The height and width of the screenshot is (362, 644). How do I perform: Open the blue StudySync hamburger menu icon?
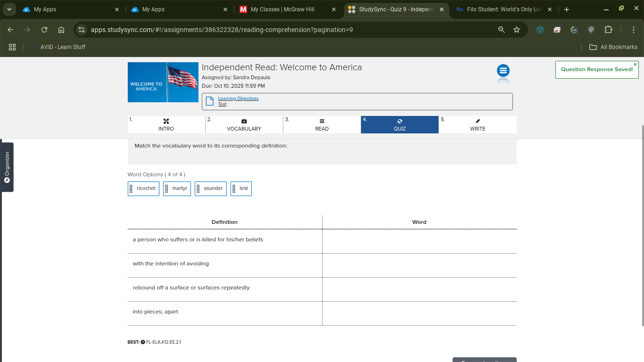pos(503,71)
